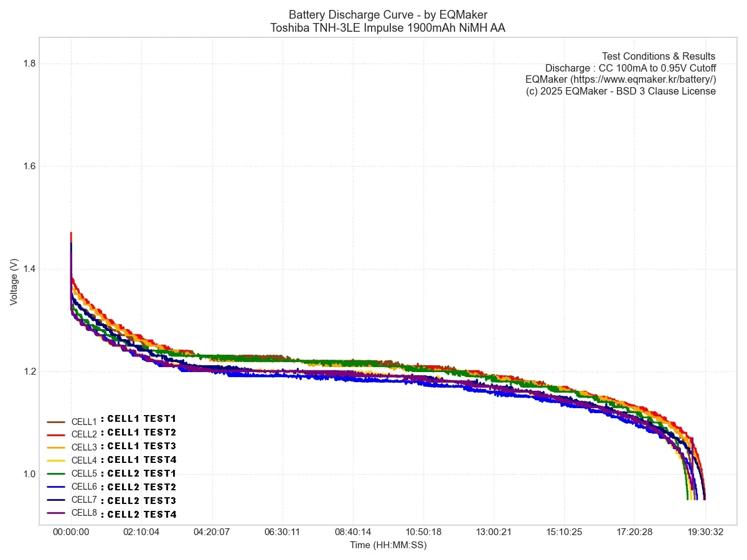This screenshot has height=560, width=747.
Task: Select the CELL1 TEST3 legend label
Action: tap(141, 446)
